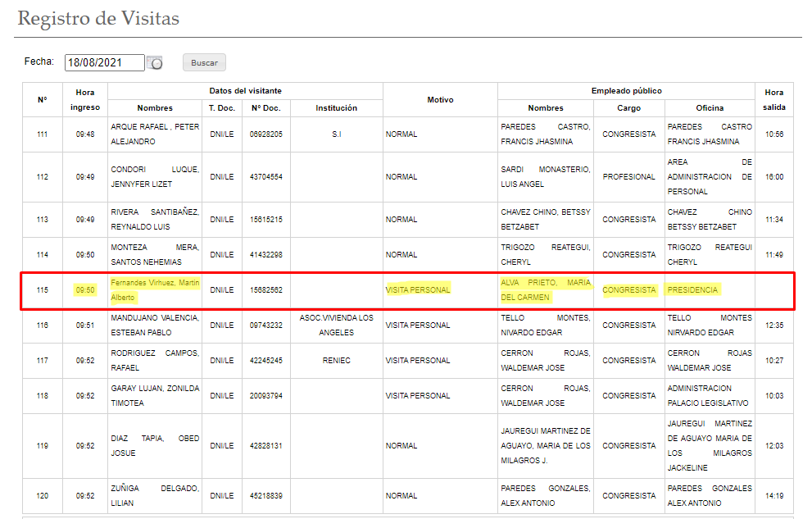812x519 pixels.
Task: Focus the Fecha date input field
Action: pos(104,63)
